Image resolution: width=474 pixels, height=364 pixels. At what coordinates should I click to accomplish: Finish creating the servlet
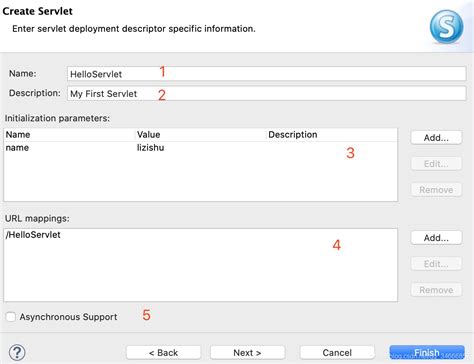click(x=427, y=352)
